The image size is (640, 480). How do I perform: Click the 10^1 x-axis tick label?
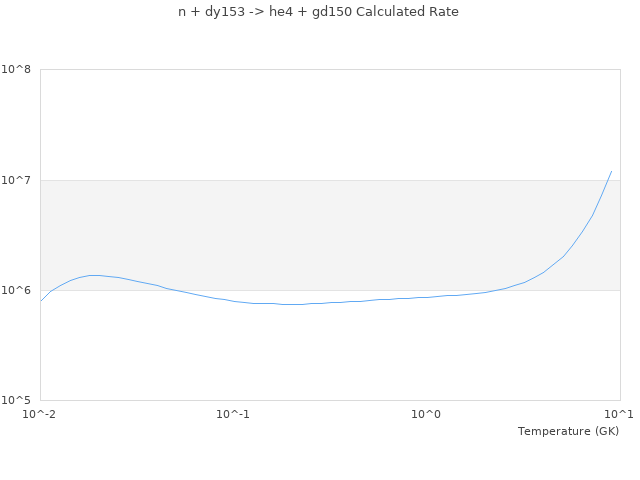pos(619,414)
